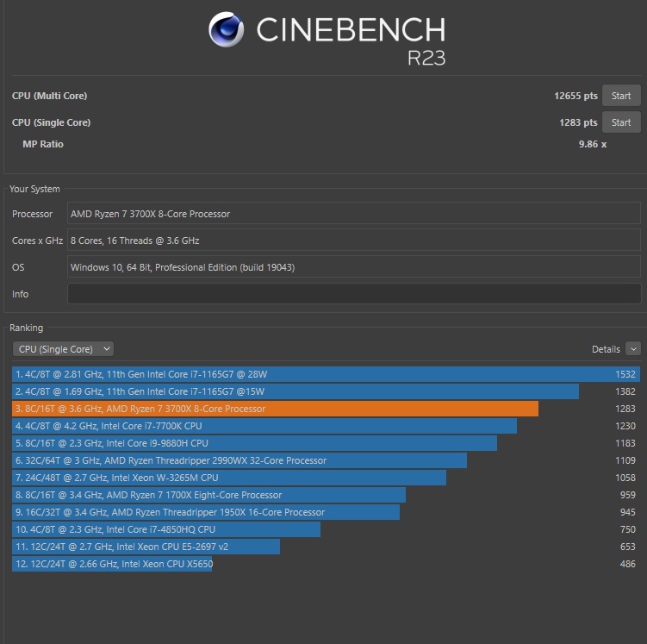Click the MP Ratio label
The width and height of the screenshot is (647, 644).
click(43, 144)
